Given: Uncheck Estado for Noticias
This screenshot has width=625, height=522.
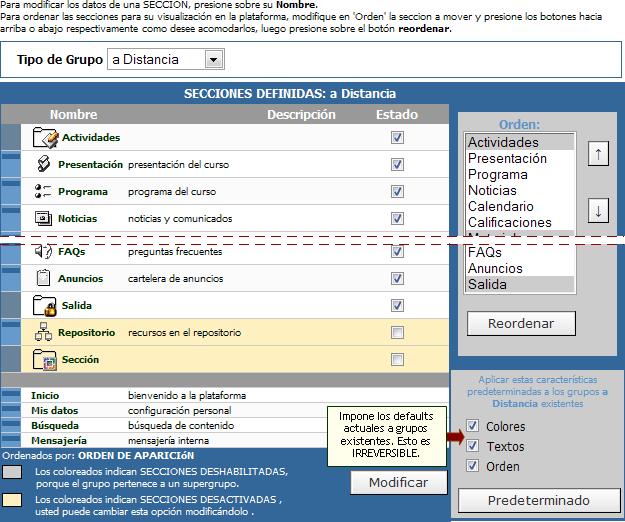Looking at the screenshot, I should coord(397,218).
